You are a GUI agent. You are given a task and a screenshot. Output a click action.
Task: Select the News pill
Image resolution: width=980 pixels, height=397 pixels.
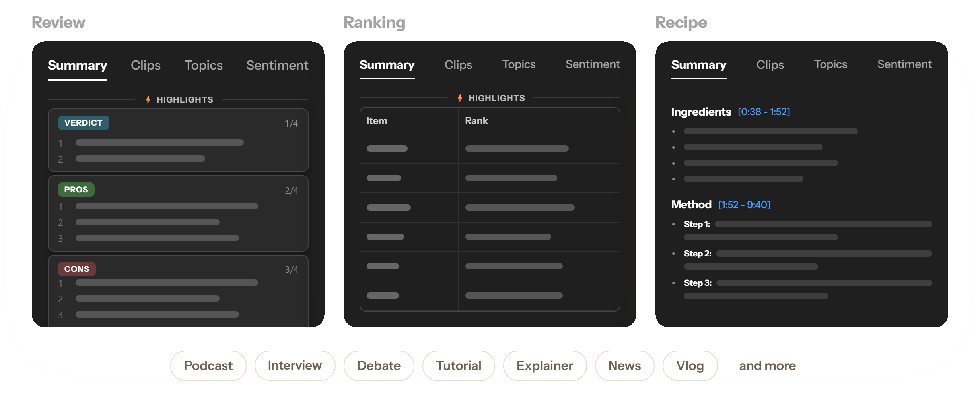(x=624, y=366)
